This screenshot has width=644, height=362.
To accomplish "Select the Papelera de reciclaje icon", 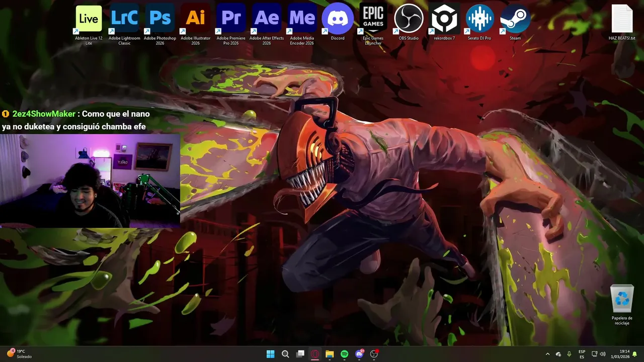I will point(622,305).
